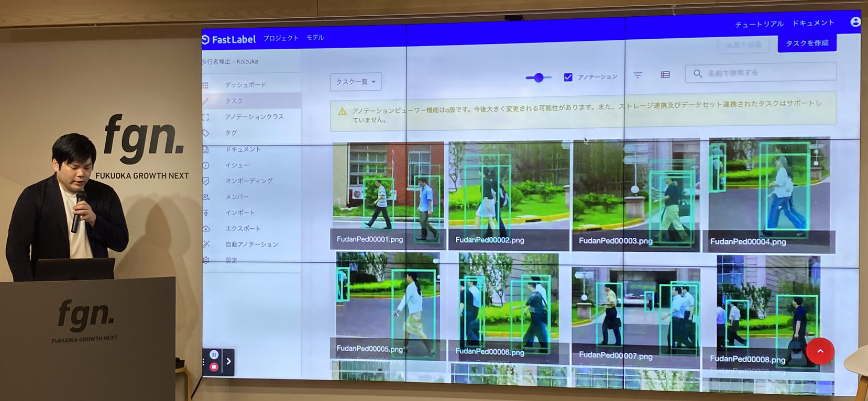Open thumbnail FudanPed00002.png
The height and width of the screenshot is (401, 868).
[509, 195]
